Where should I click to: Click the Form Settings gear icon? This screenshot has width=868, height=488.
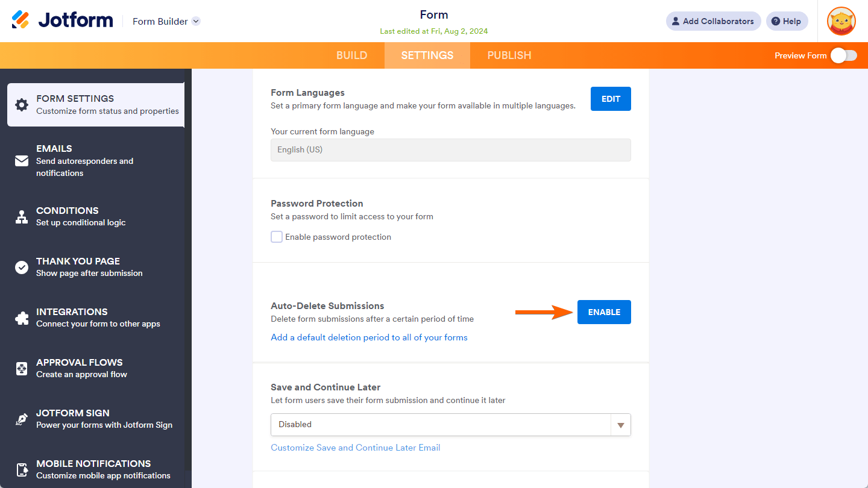pyautogui.click(x=22, y=105)
